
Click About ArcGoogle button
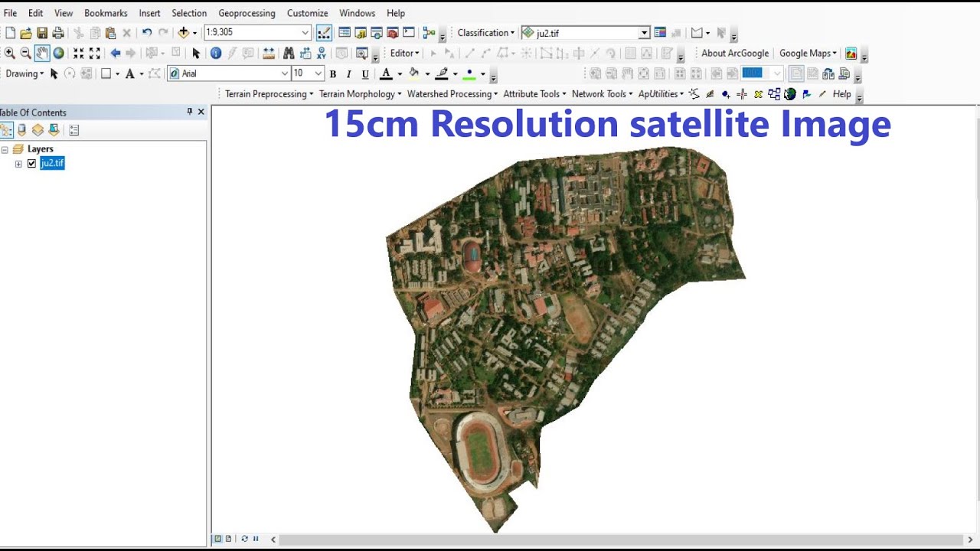tap(734, 53)
